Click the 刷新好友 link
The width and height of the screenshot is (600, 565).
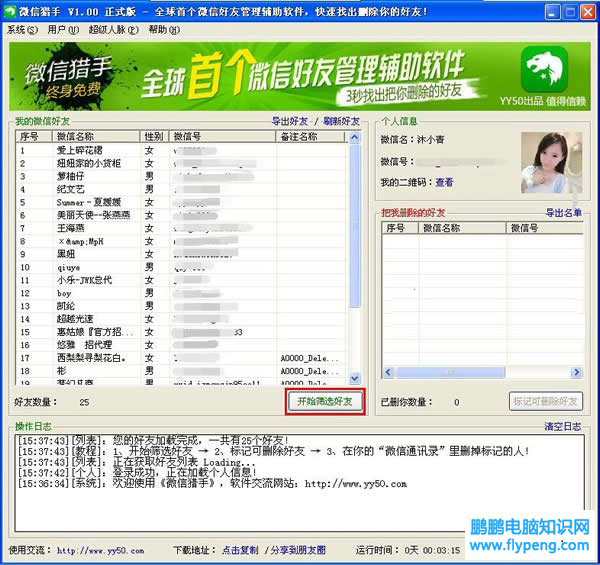[x=341, y=121]
